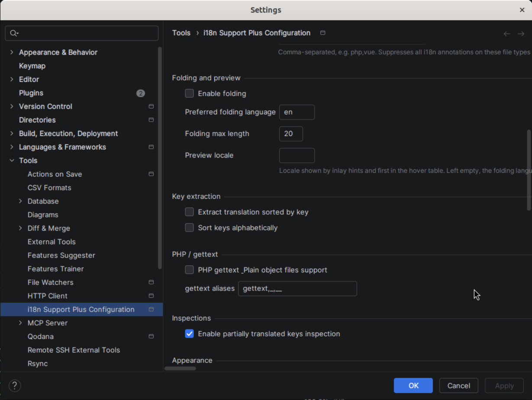This screenshot has width=532, height=400.
Task: Click the search magnifier icon in settings
Action: pyautogui.click(x=14, y=33)
